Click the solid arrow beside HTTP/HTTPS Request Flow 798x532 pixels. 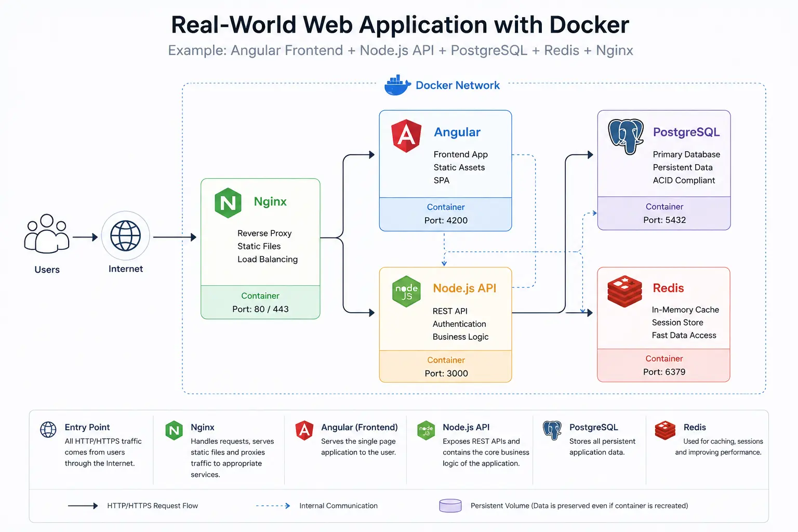[x=83, y=506]
